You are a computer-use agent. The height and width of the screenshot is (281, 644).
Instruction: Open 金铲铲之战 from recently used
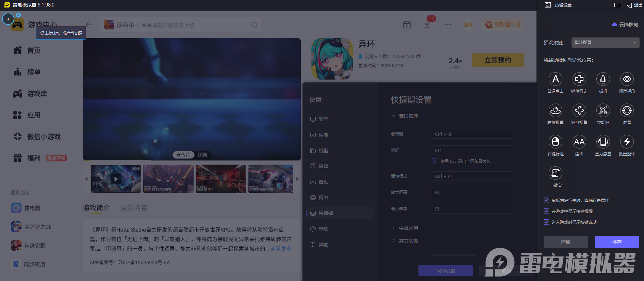(x=31, y=227)
